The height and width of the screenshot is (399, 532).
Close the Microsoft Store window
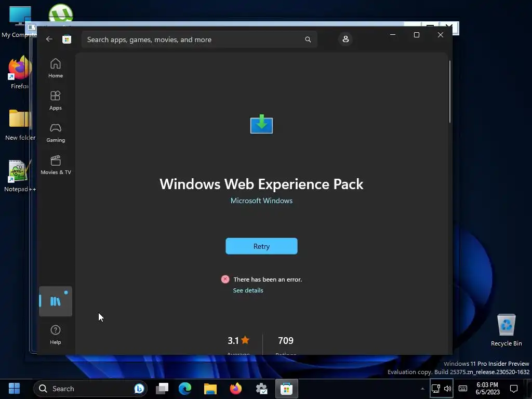(x=441, y=35)
